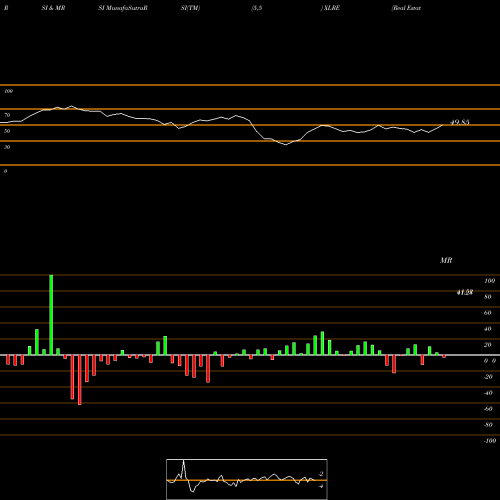The width and height of the screenshot is (500, 500).
Task: Click the RSI axis label 30
Action: tap(7, 147)
